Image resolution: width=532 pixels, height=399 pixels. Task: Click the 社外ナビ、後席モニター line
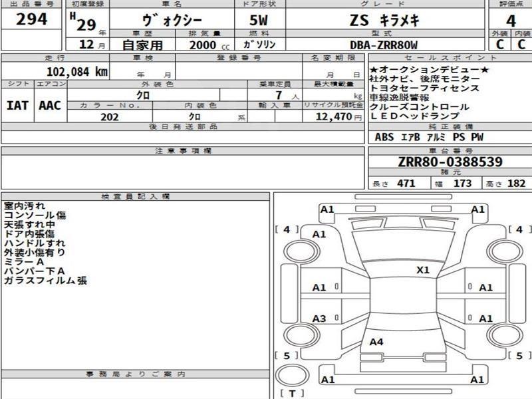click(x=424, y=78)
